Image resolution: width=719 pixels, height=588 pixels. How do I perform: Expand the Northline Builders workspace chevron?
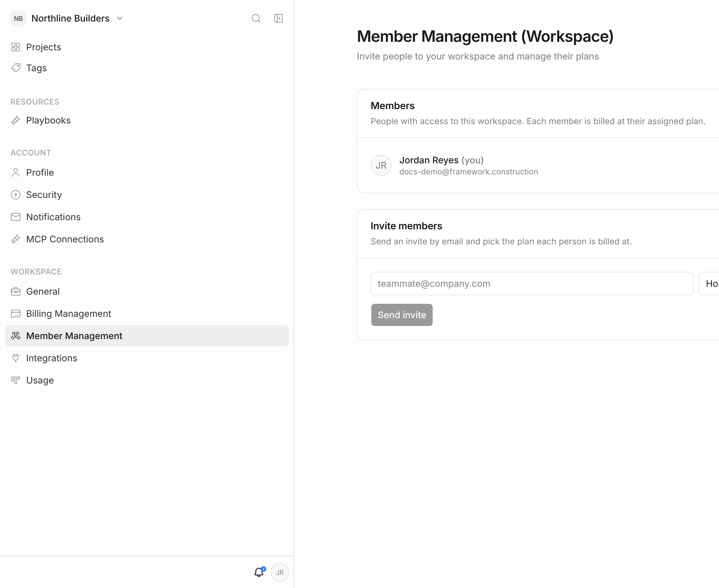120,18
